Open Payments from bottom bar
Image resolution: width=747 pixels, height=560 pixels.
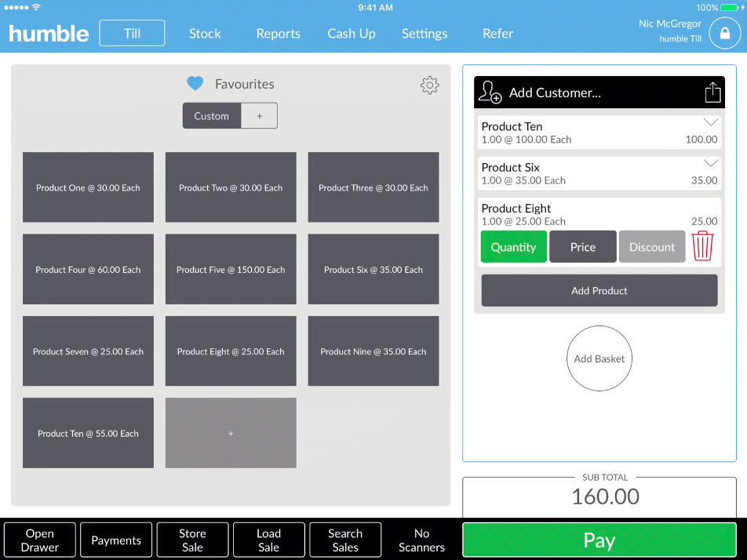coord(116,540)
